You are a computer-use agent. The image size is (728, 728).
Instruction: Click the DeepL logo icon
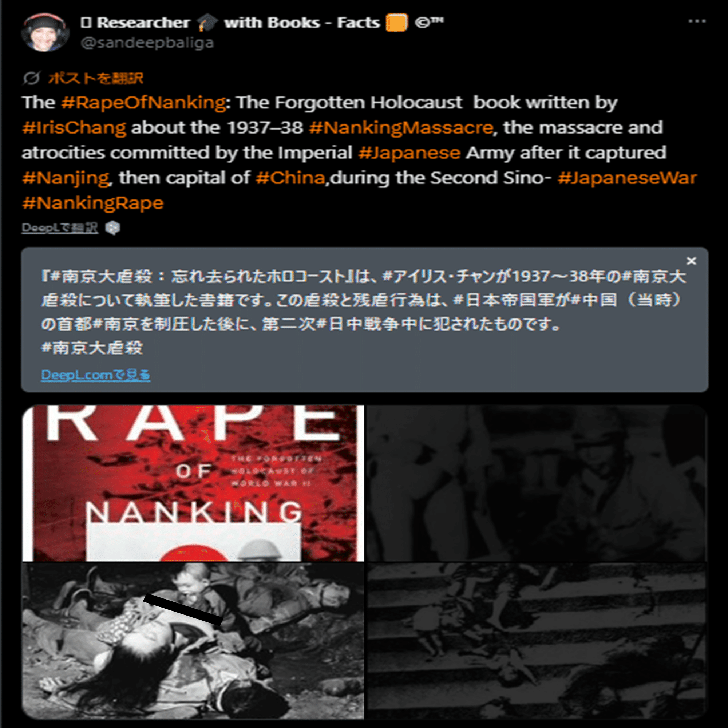coord(112,227)
